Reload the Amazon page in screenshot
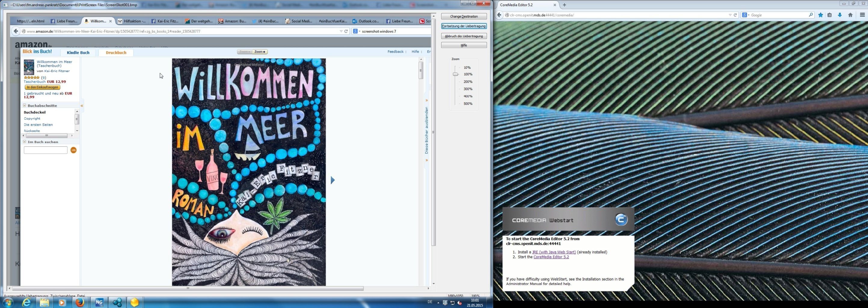This screenshot has height=308, width=868. point(346,31)
